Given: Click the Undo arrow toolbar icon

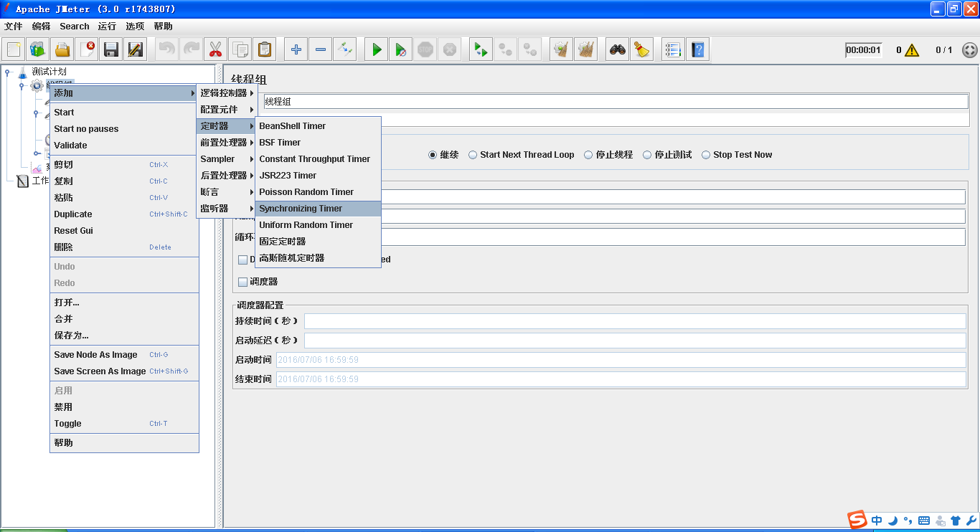Looking at the screenshot, I should coord(166,49).
